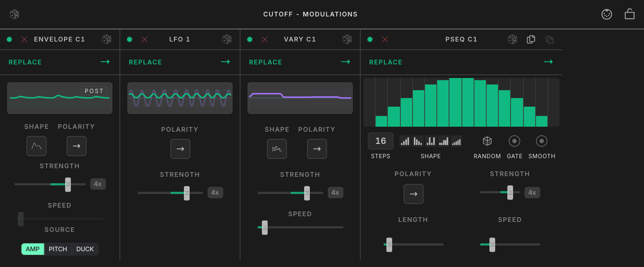Open the LFO 1 REPLACE selector

180,62
